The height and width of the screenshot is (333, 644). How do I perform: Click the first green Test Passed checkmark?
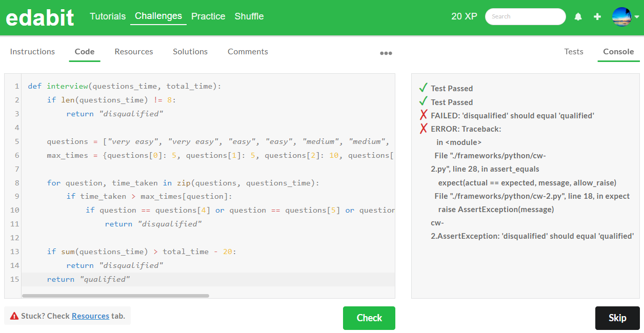point(424,88)
